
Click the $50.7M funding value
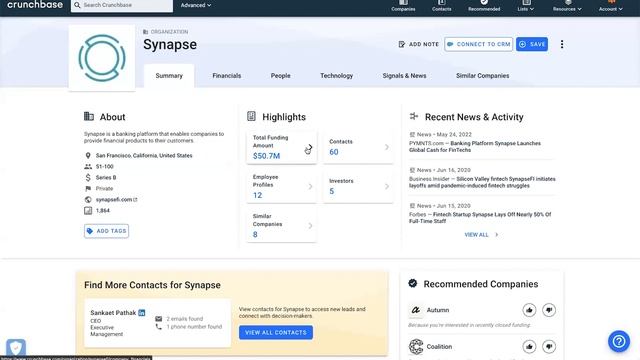tap(266, 156)
